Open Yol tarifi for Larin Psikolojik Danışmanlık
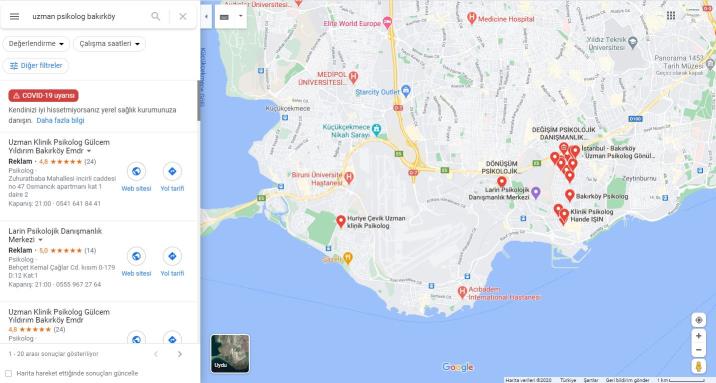This screenshot has height=383, width=716. tap(172, 262)
